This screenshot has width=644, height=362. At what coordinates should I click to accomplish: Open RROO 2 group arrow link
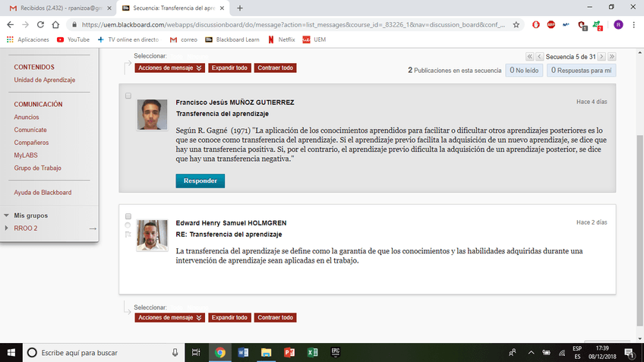coord(93,228)
